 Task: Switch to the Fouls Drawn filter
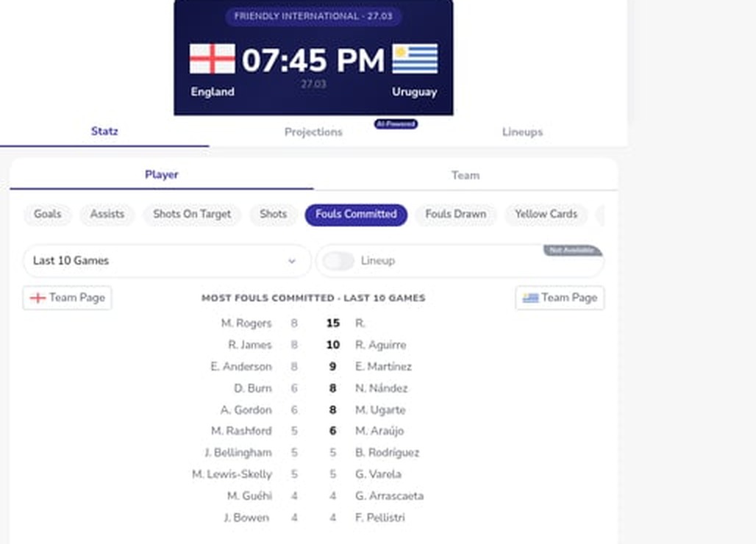[456, 215]
